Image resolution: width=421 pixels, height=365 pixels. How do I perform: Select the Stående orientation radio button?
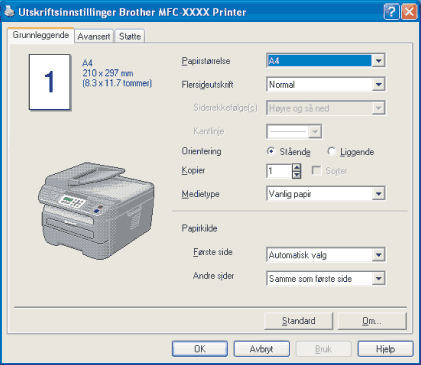click(271, 152)
